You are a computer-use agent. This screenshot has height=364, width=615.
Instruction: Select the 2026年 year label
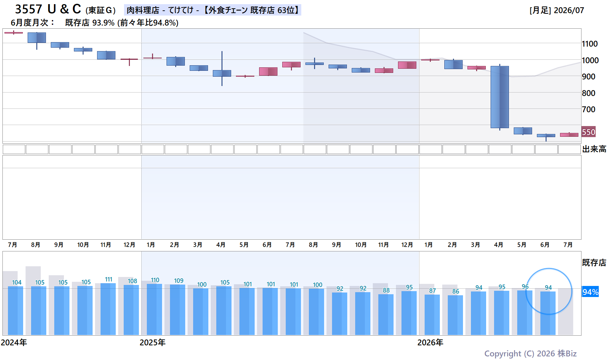click(430, 343)
